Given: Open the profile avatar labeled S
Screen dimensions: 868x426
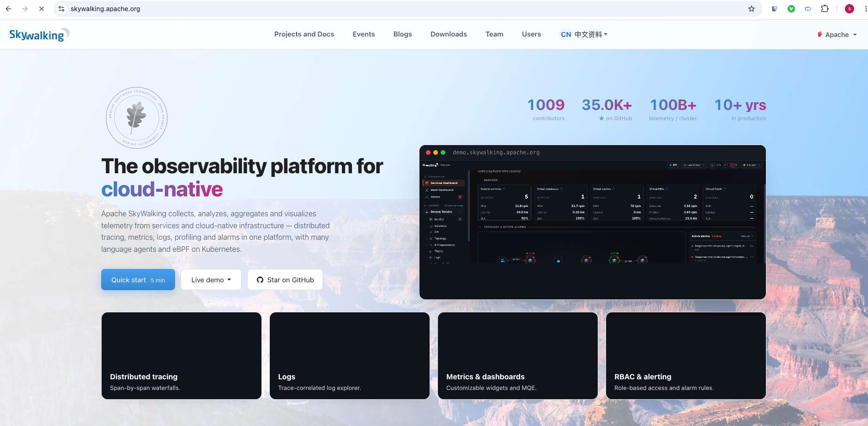Looking at the screenshot, I should [849, 9].
